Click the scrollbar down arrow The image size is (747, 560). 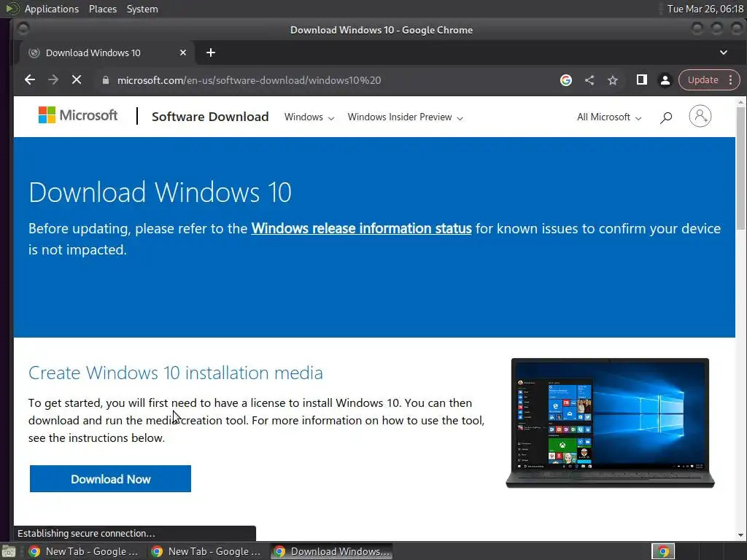coord(741,535)
